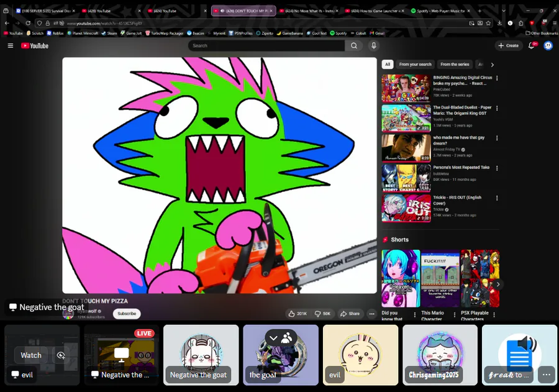Reload the page with refresh icon
559x392 pixels.
coord(28,23)
